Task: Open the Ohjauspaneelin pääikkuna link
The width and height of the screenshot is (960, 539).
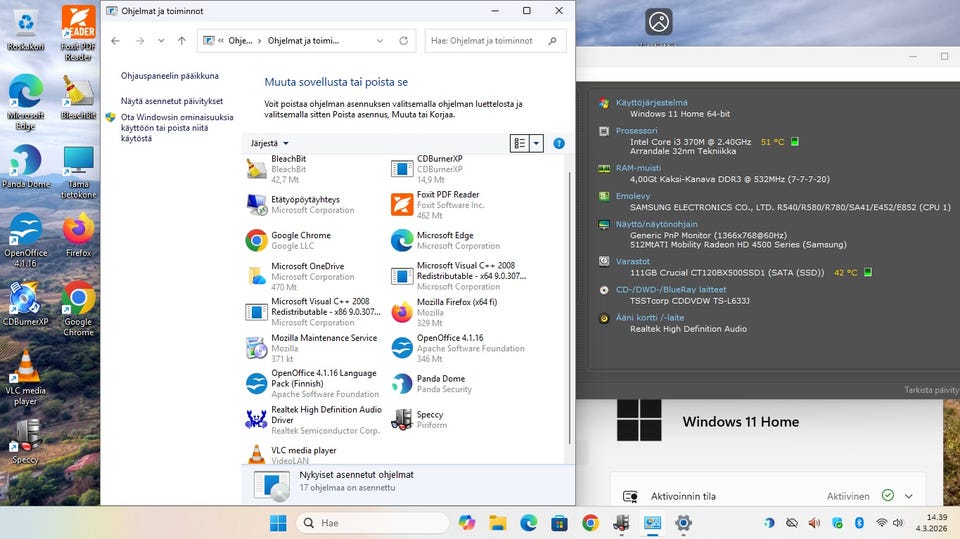Action: point(170,76)
